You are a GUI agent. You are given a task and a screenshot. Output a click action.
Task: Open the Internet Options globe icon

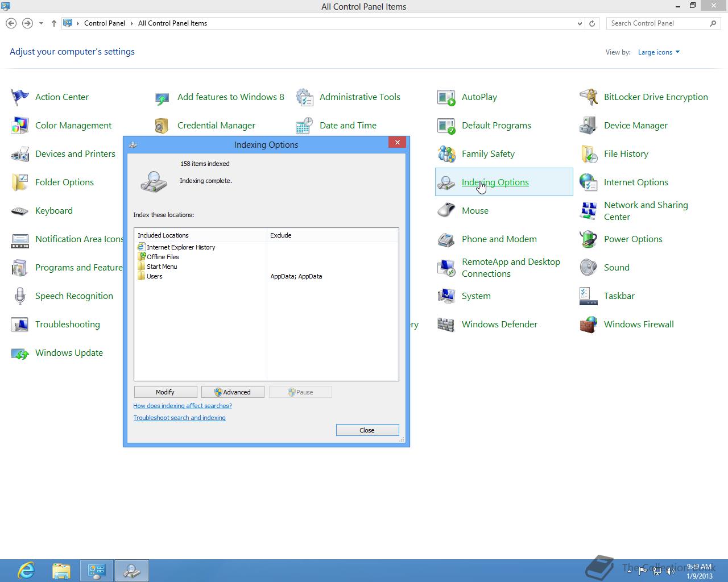(589, 182)
